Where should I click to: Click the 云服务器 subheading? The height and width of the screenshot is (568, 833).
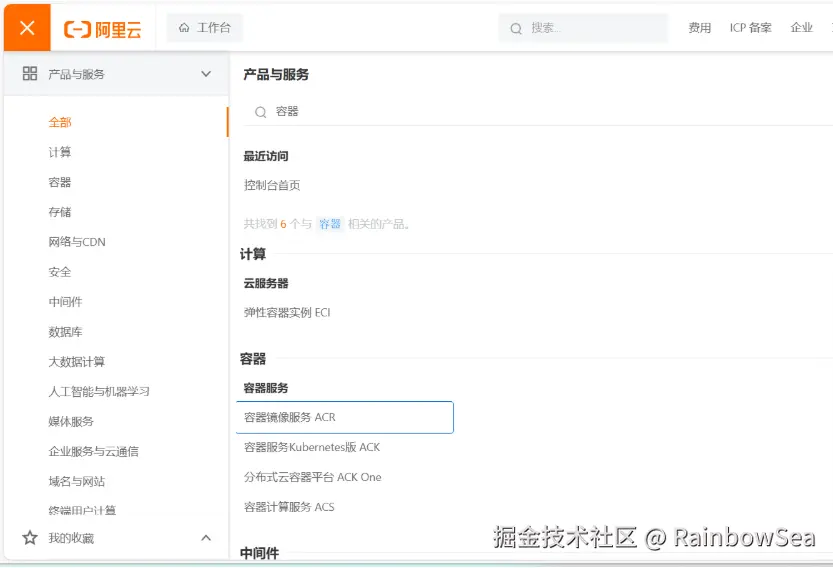point(266,283)
